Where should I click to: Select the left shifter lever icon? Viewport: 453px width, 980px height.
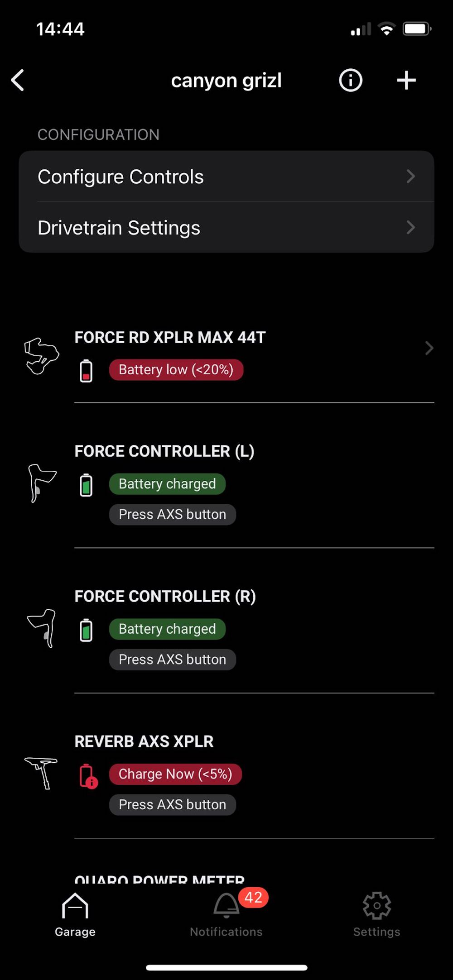(x=42, y=483)
